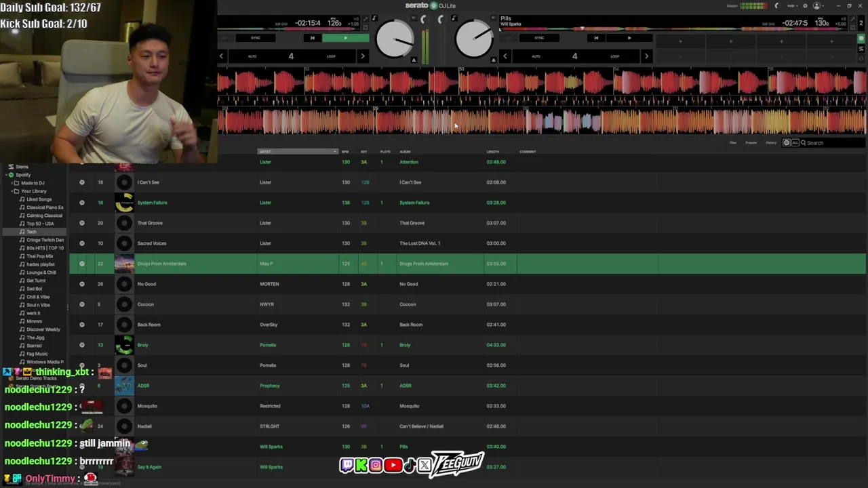The height and width of the screenshot is (488, 868).
Task: Open the Top 50 - USA playlist
Action: pos(40,224)
